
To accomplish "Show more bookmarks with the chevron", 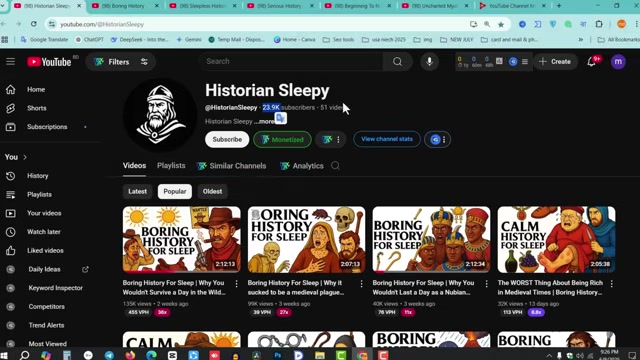I will coord(580,40).
